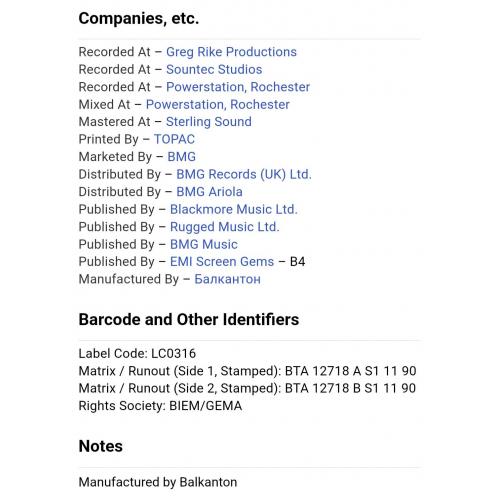Viewport: 500px width, 500px height.
Task: Click the Side 1 matrix runout line
Action: coord(247,371)
